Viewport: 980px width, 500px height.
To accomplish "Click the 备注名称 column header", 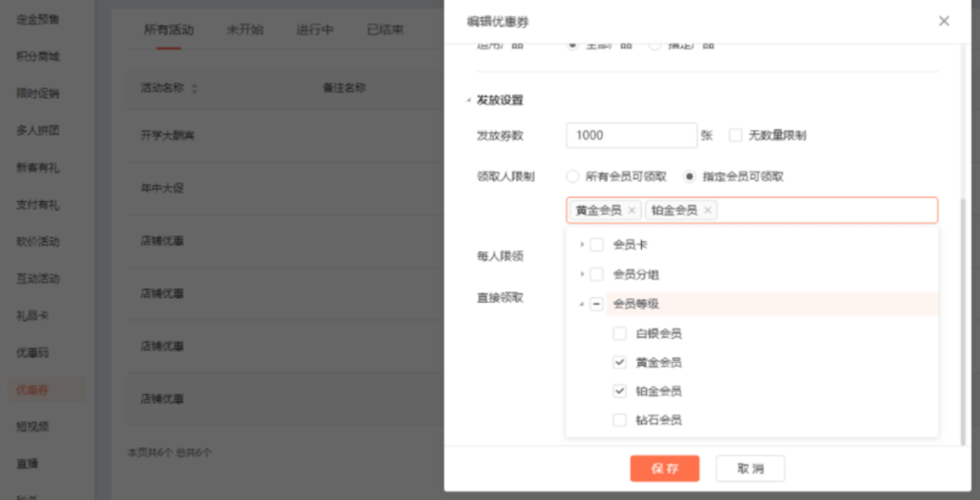I will tap(344, 88).
